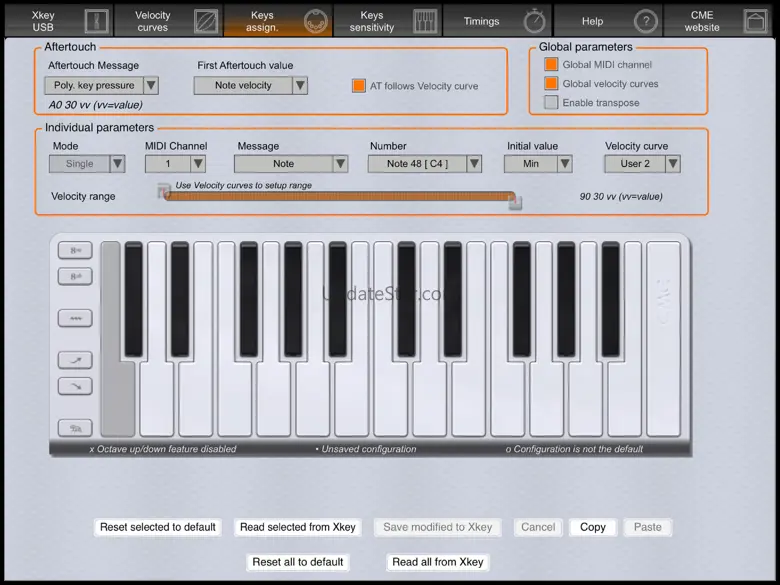Image resolution: width=780 pixels, height=585 pixels.
Task: Open the Aftertouch Message dropdown
Action: [x=103, y=86]
